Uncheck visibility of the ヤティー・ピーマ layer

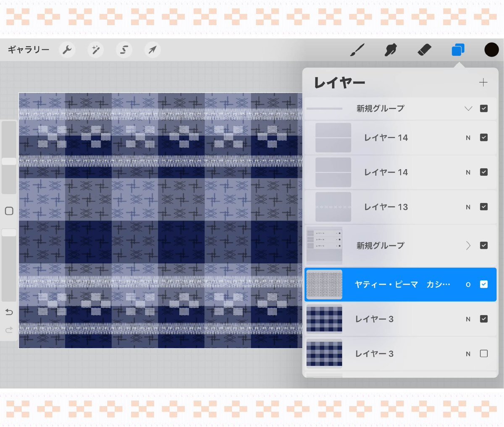point(484,285)
